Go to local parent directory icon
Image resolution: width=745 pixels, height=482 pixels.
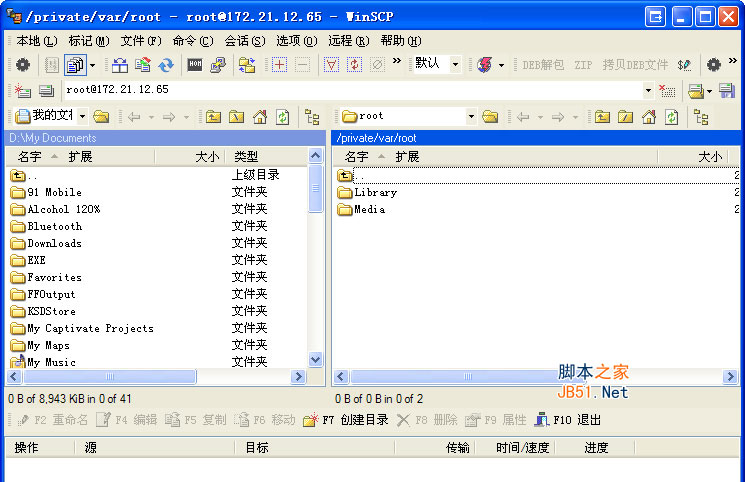213,116
